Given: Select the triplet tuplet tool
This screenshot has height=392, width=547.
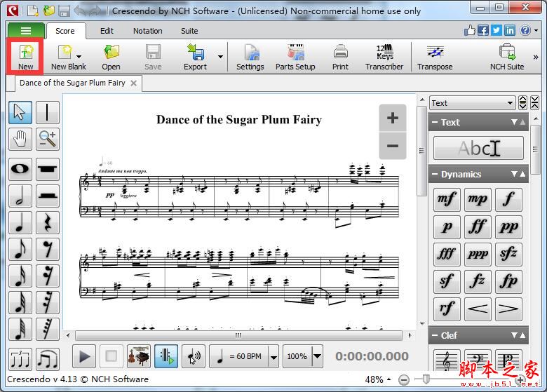Looking at the screenshot, I should coord(20,359).
